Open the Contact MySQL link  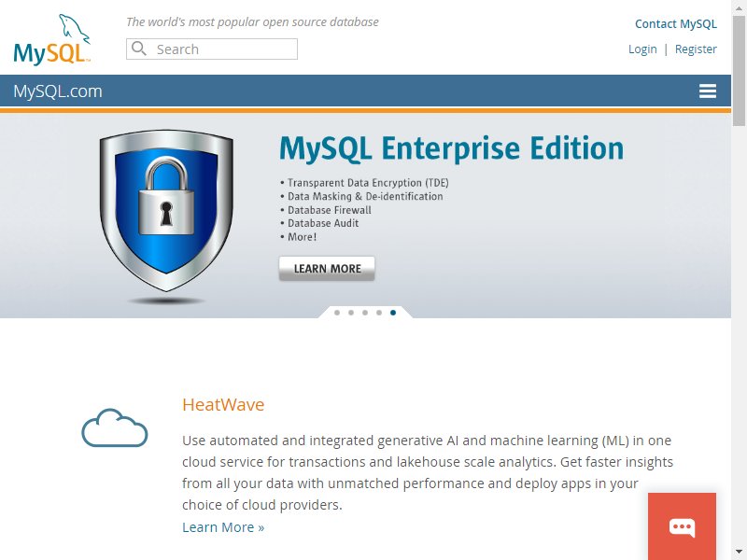tap(675, 24)
